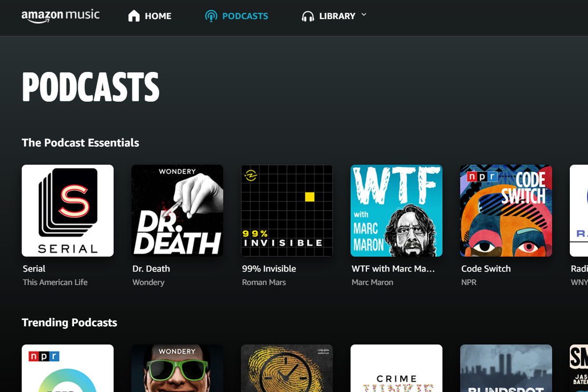Click Roman Mars beneath 99% Invisible
Screen dimensions: 588x392
coord(264,282)
